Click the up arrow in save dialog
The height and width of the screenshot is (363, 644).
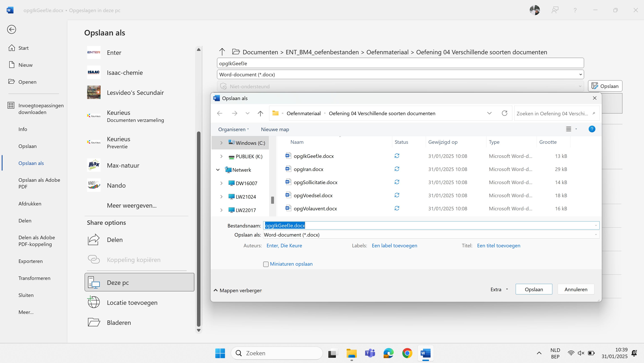coord(260,113)
